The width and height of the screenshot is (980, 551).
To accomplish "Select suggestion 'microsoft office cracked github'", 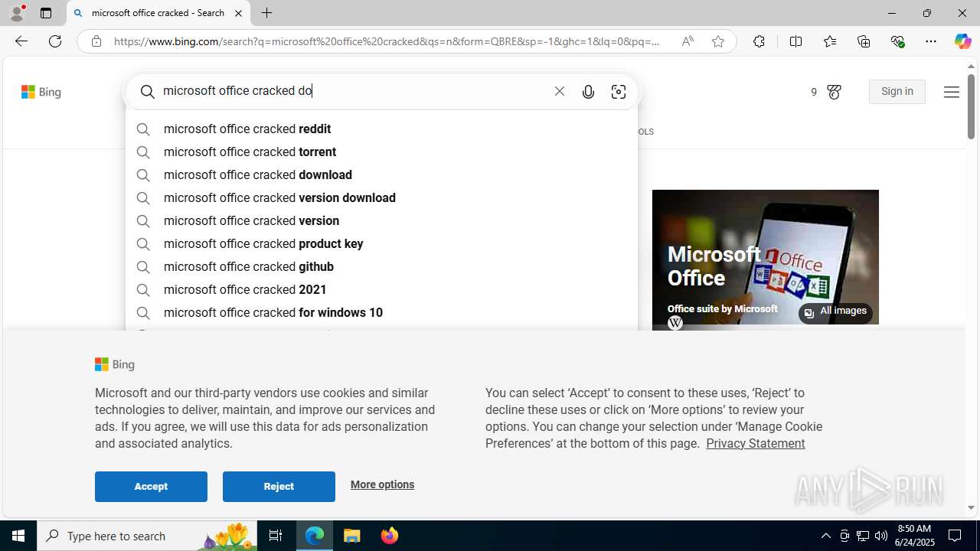I will coord(381,267).
